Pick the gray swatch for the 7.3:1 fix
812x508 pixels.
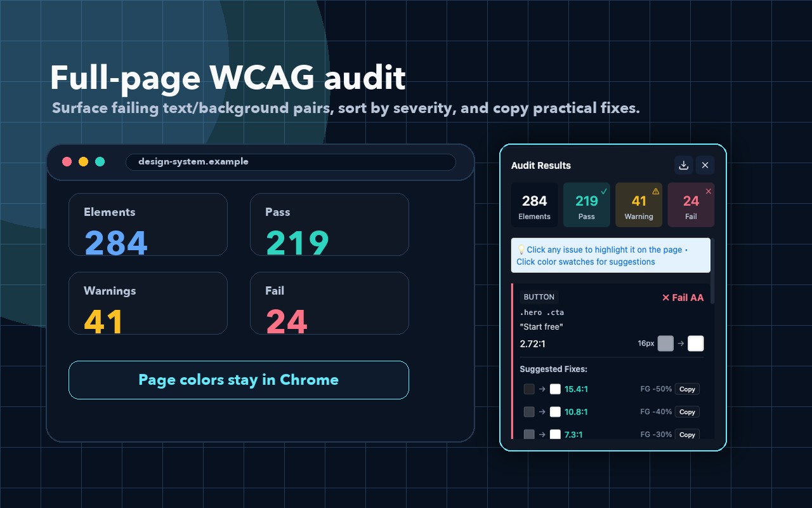tap(529, 435)
